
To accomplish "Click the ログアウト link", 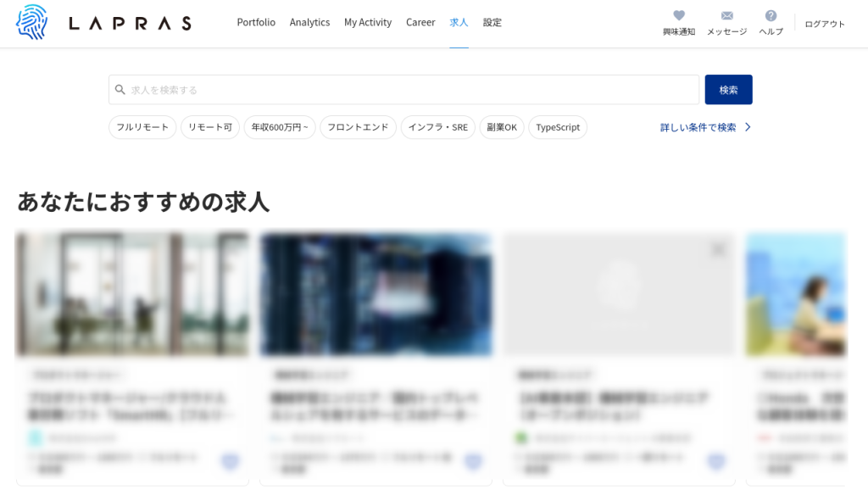I will (825, 24).
